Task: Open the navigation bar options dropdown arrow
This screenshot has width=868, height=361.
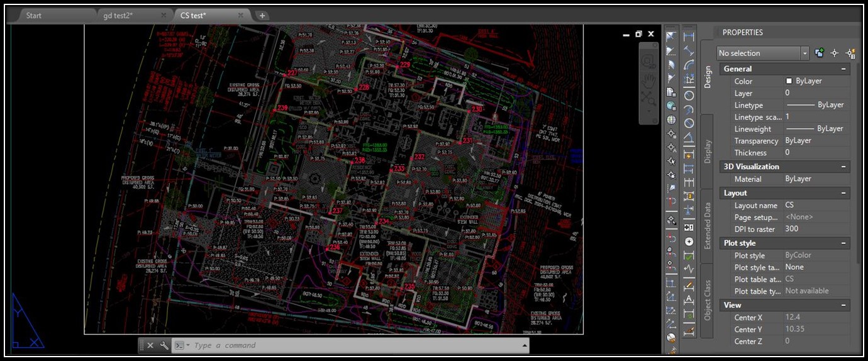Action: click(x=648, y=111)
